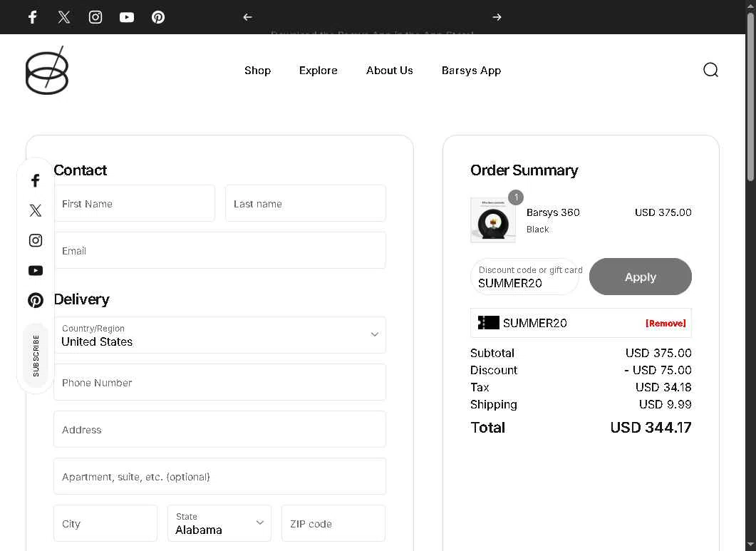The height and width of the screenshot is (551, 756).
Task: Click the discount code input field
Action: 524,277
